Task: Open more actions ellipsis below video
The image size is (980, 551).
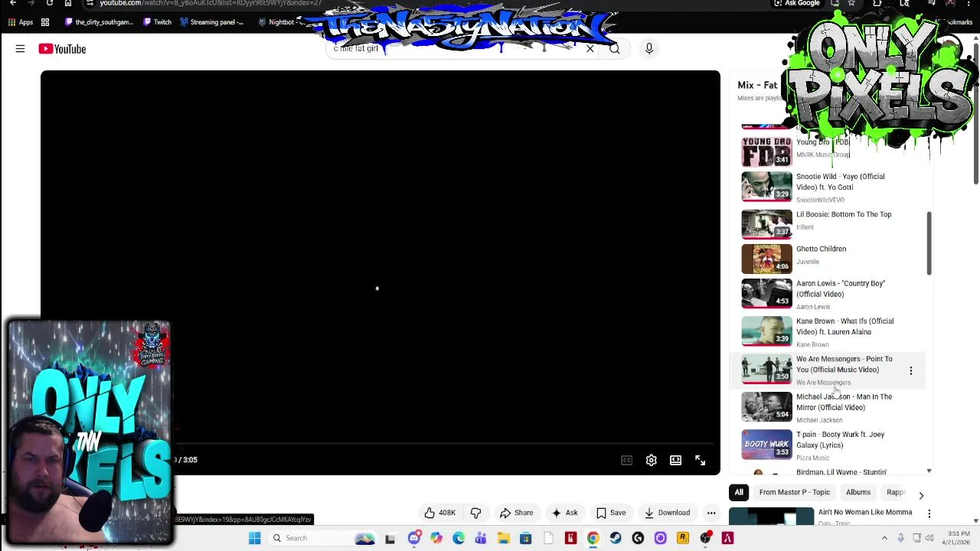Action: point(711,513)
